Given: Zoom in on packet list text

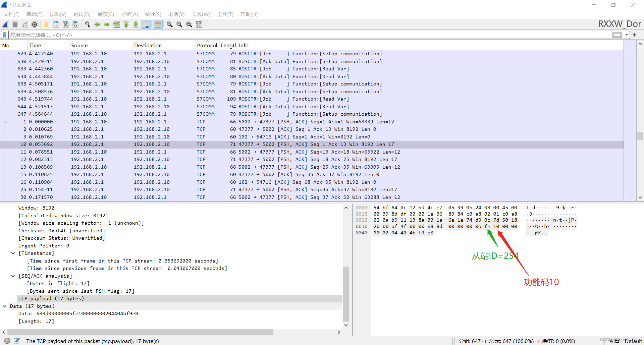Looking at the screenshot, I should point(169,24).
